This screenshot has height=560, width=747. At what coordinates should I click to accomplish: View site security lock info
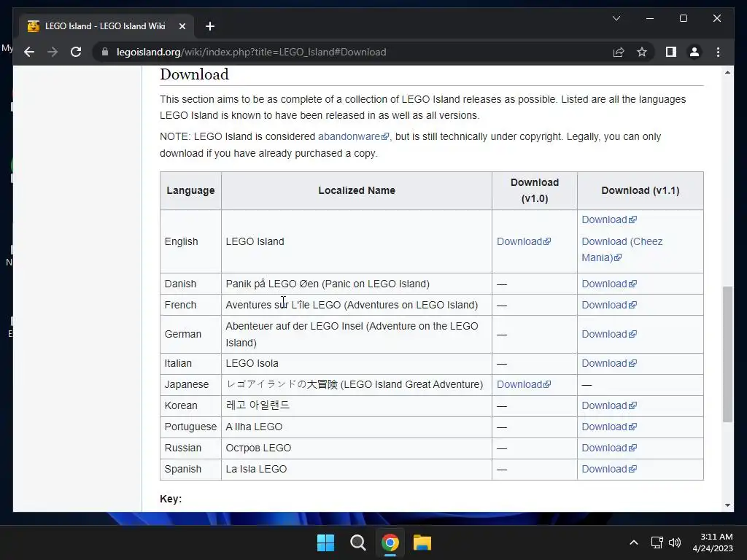click(105, 52)
